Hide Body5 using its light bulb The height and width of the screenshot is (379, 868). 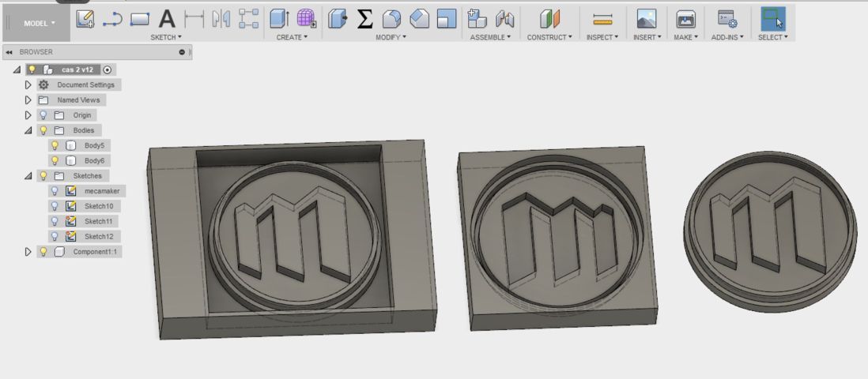point(55,145)
